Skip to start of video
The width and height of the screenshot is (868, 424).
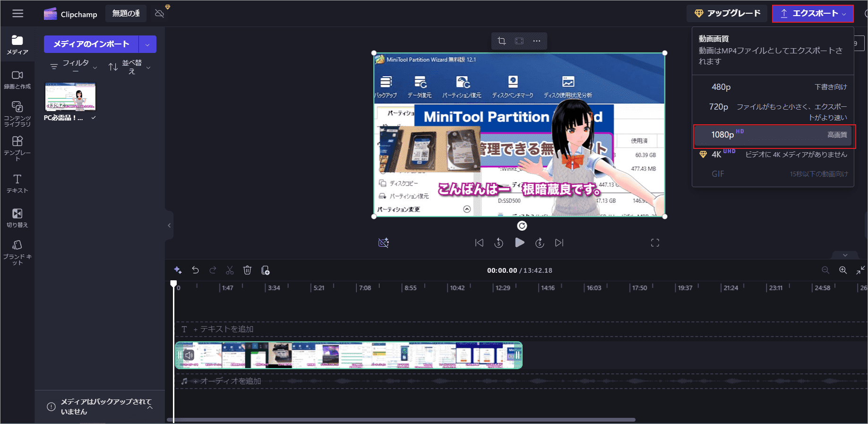pos(479,243)
